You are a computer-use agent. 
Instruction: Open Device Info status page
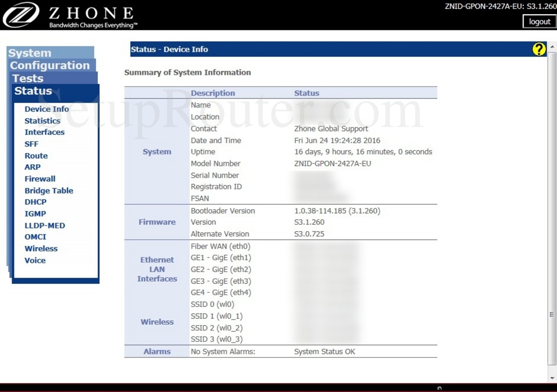(47, 109)
